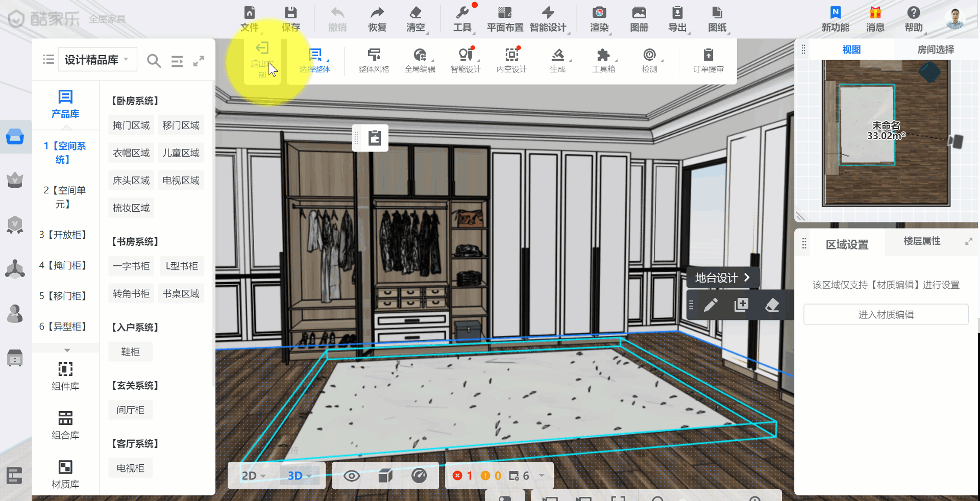
Task: Open the 楼层属性 tab
Action: pos(922,241)
